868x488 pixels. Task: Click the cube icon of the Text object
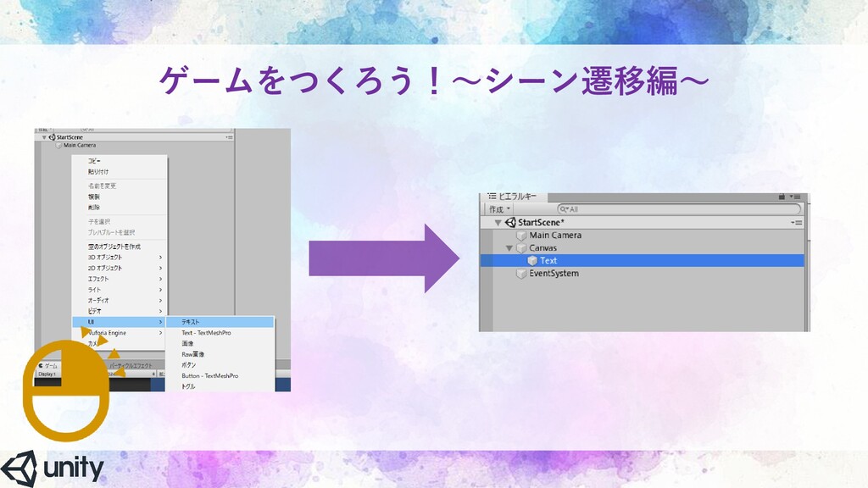click(x=532, y=261)
